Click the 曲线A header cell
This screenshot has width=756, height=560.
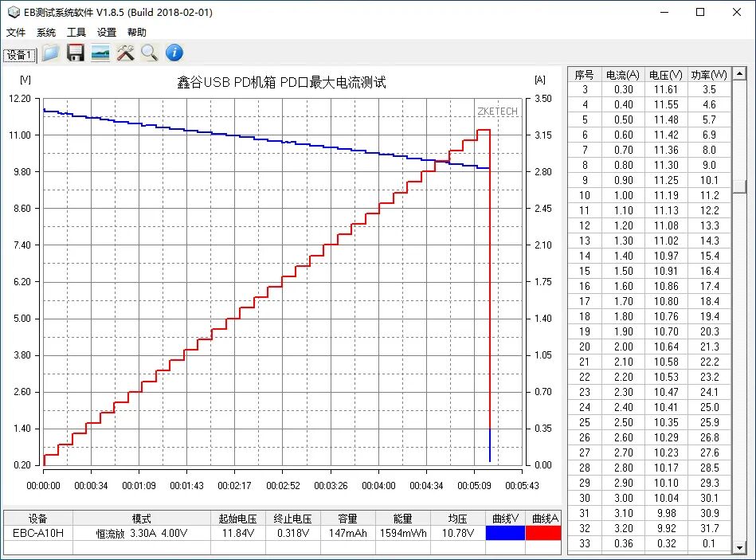(x=543, y=519)
